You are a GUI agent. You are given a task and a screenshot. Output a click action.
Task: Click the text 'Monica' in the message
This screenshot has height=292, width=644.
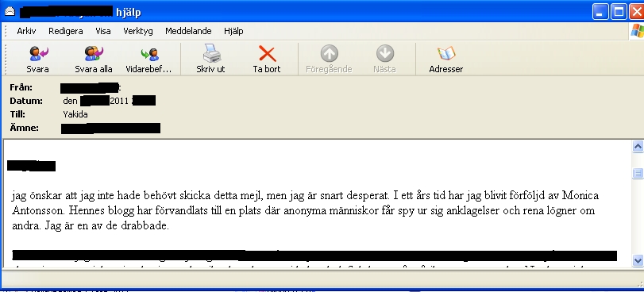click(x=580, y=195)
